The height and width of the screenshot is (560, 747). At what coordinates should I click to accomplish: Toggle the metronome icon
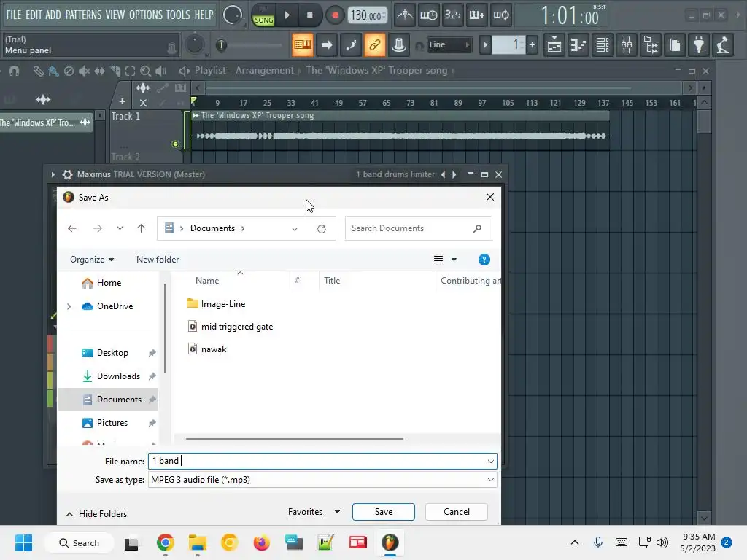coord(405,15)
